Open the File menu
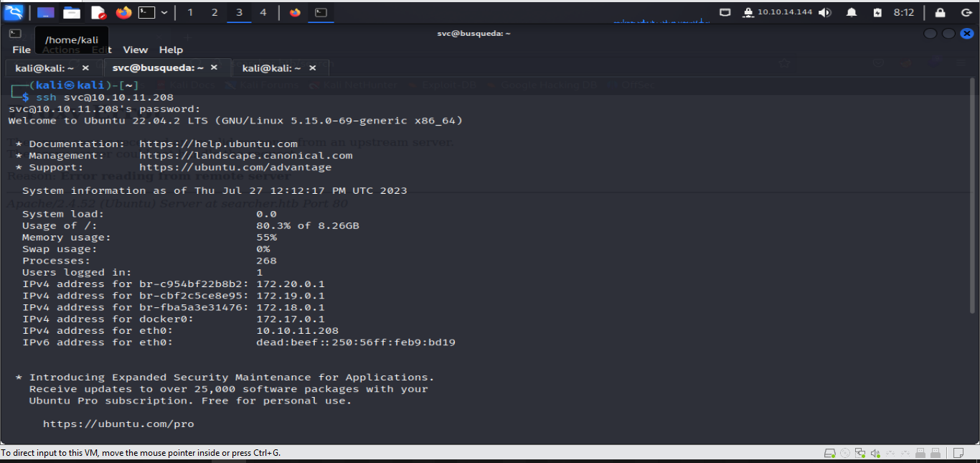The width and height of the screenshot is (980, 463). 20,50
